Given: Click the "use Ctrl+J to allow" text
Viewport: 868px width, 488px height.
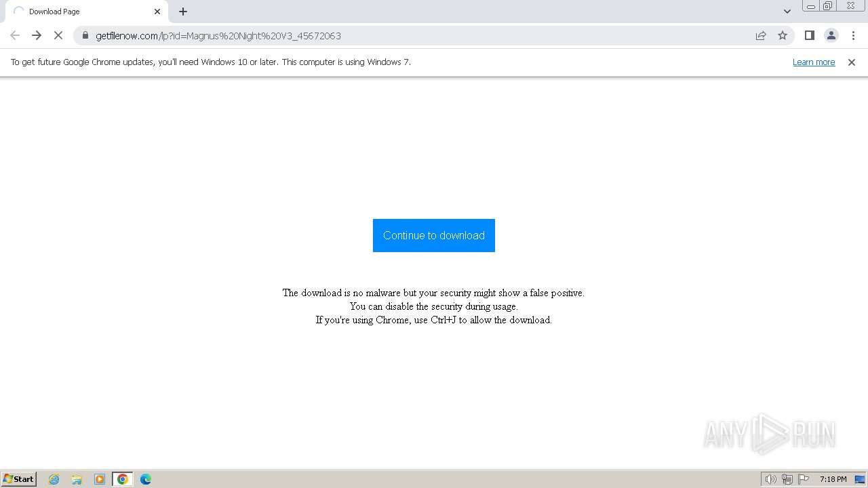Looking at the screenshot, I should coord(433,320).
